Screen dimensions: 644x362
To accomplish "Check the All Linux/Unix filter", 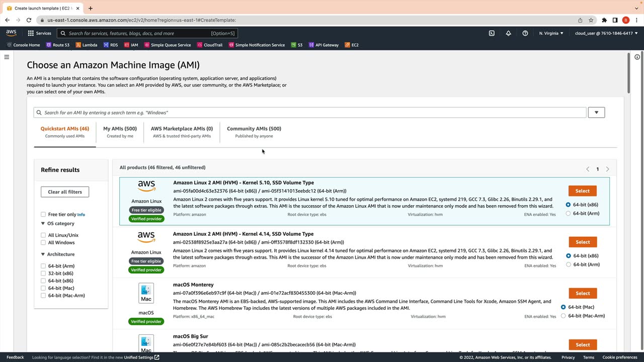I will point(43,235).
